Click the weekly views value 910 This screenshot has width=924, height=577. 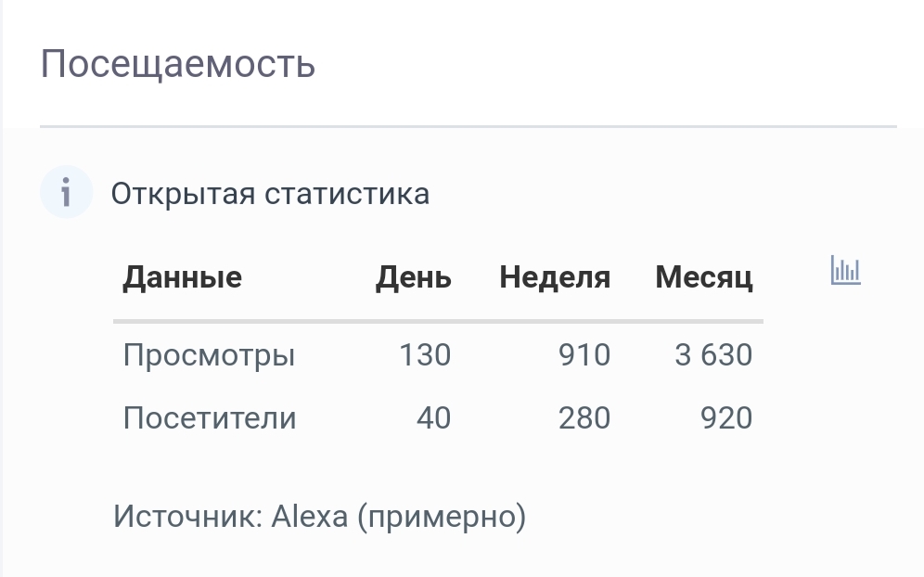pyautogui.click(x=584, y=354)
